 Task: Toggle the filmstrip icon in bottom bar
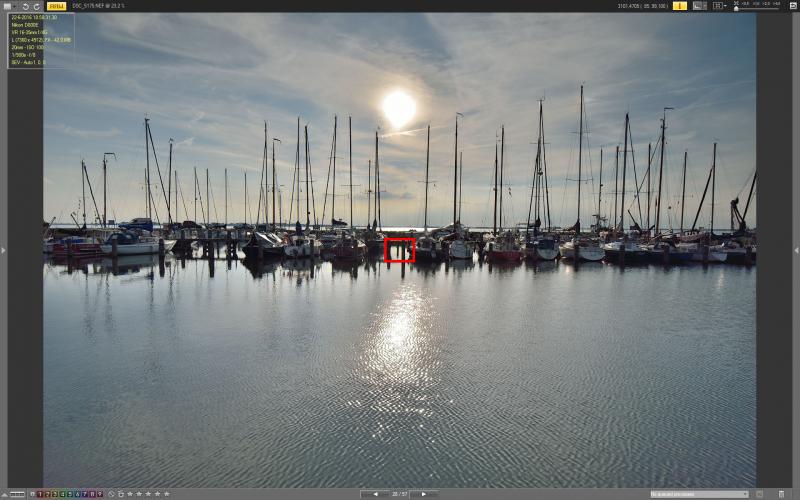pos(17,494)
